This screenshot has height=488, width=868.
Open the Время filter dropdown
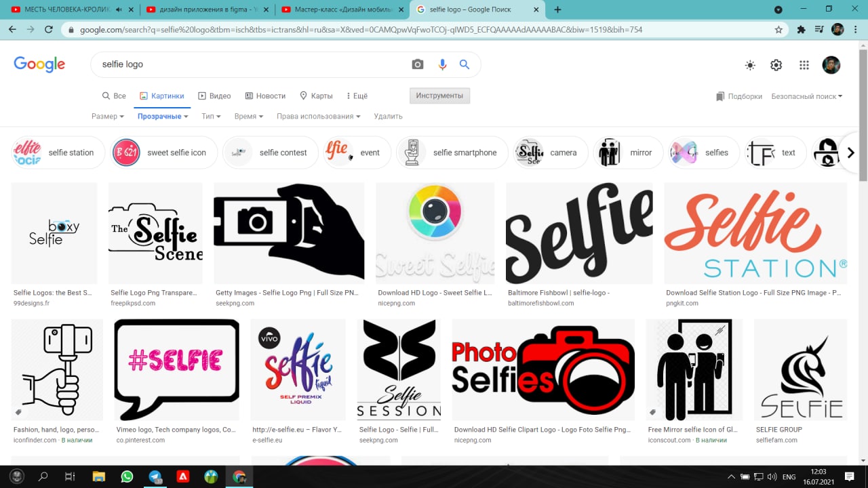click(x=249, y=116)
